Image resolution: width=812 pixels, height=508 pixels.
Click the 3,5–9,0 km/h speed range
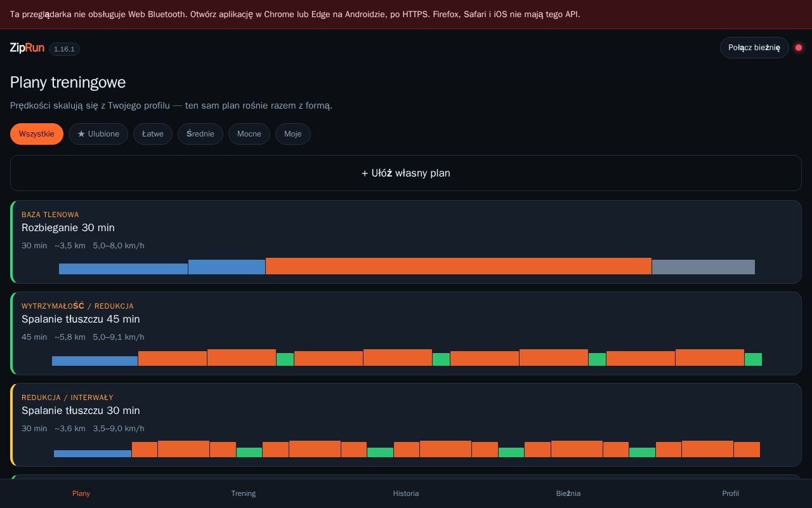[119, 429]
